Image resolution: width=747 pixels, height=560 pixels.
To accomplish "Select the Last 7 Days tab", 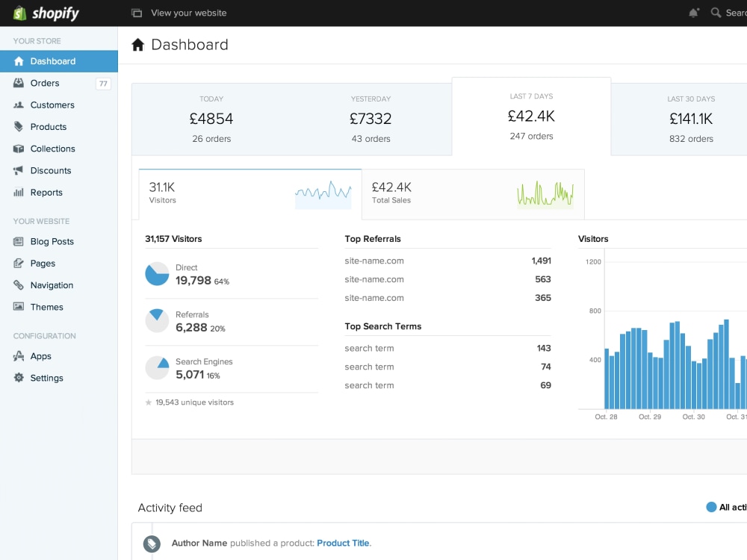I will [x=531, y=116].
